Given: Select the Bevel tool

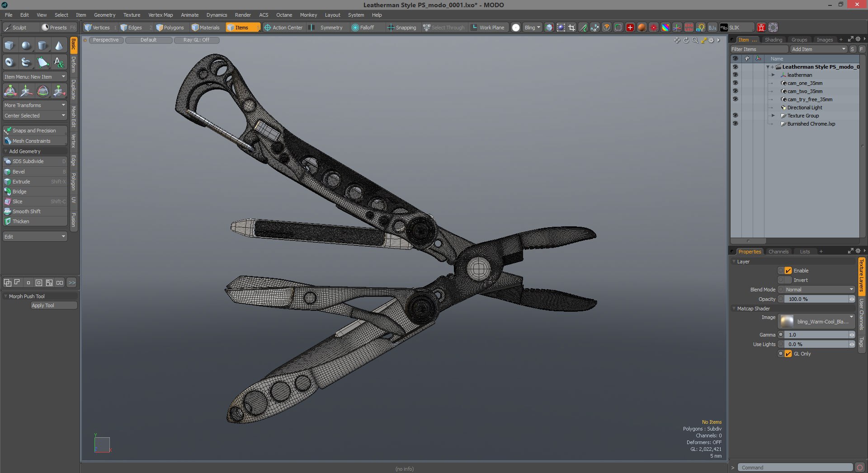Looking at the screenshot, I should [35, 172].
